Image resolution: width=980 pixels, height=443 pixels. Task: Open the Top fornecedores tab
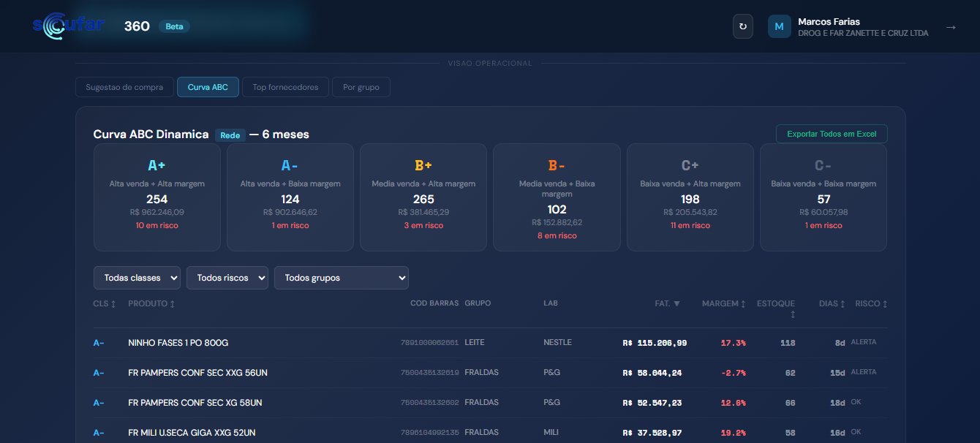[x=285, y=87]
